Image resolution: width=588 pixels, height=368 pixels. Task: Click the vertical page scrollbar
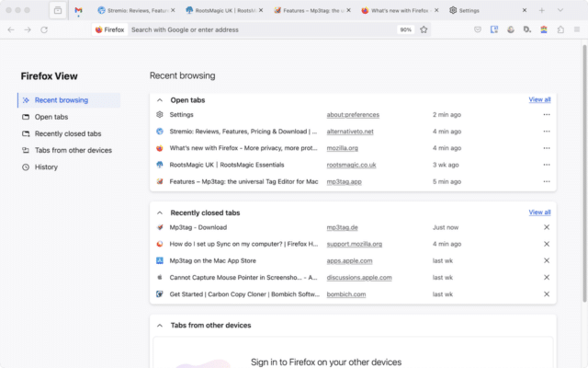tap(584, 174)
